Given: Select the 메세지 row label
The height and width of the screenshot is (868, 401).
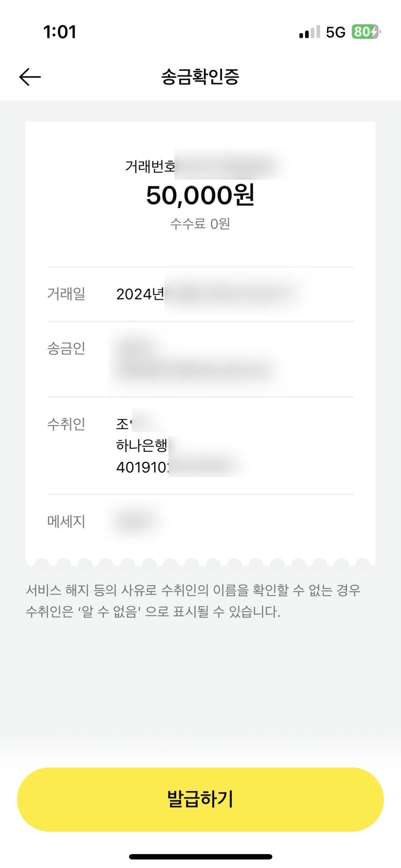Looking at the screenshot, I should (x=66, y=521).
